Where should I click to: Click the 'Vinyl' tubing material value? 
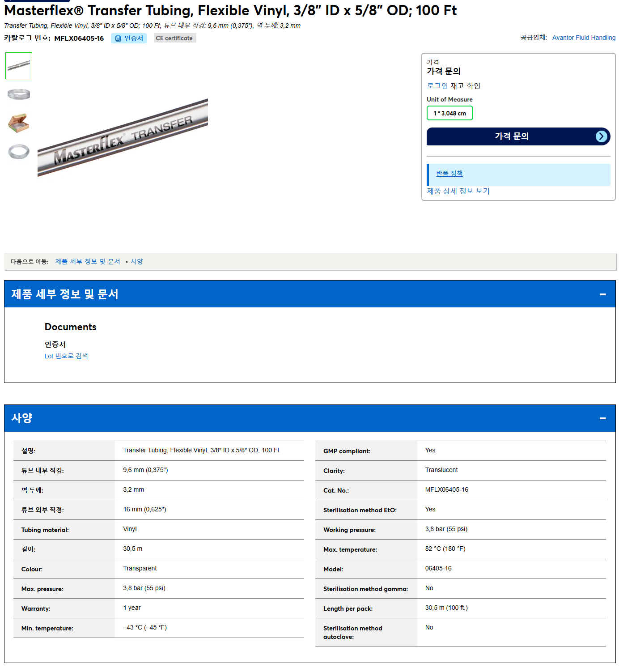[130, 529]
